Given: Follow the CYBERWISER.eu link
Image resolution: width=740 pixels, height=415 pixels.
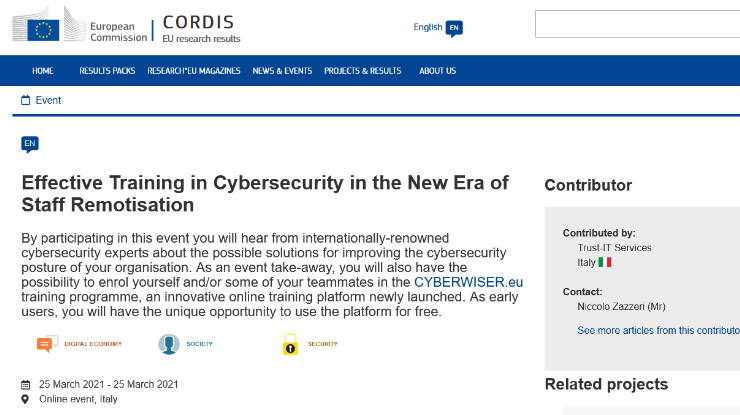Looking at the screenshot, I should click(468, 282).
